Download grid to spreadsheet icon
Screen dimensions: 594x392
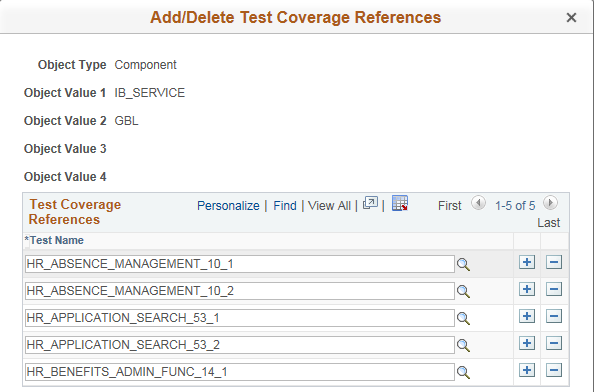pos(400,203)
